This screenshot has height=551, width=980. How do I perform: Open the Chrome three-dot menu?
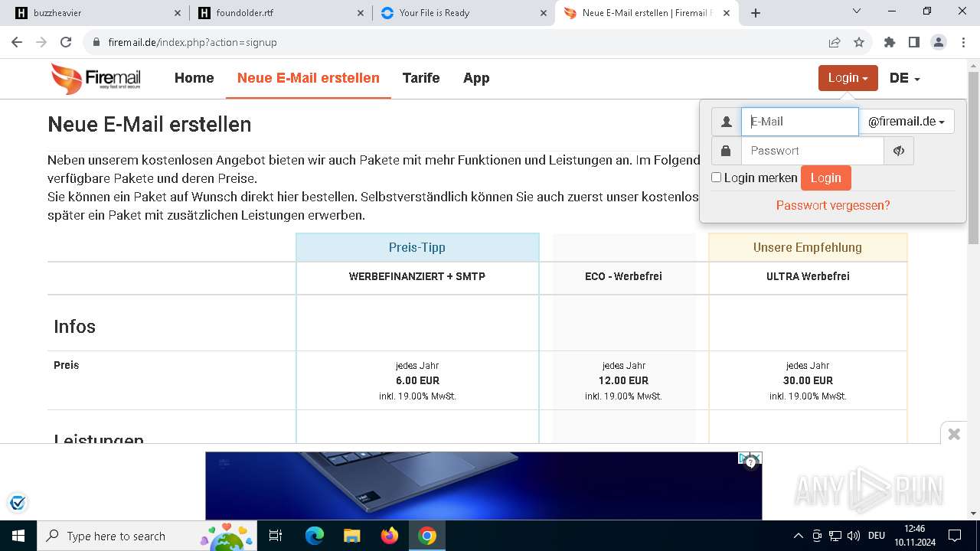click(x=962, y=42)
